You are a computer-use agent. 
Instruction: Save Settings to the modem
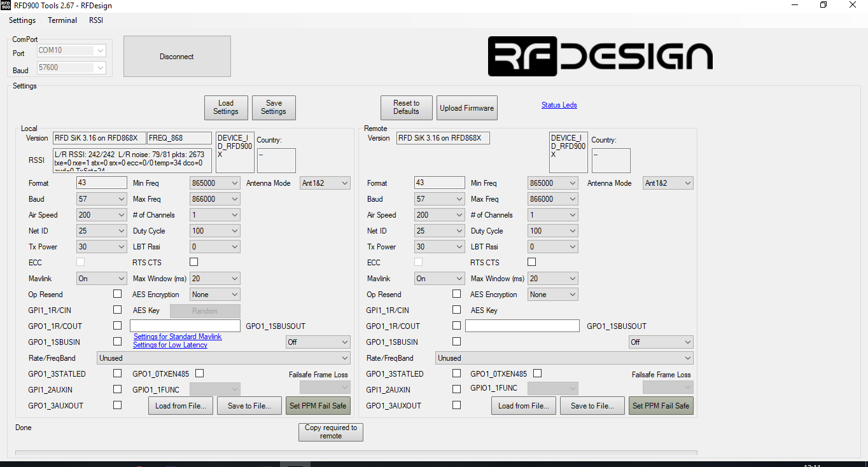(274, 108)
